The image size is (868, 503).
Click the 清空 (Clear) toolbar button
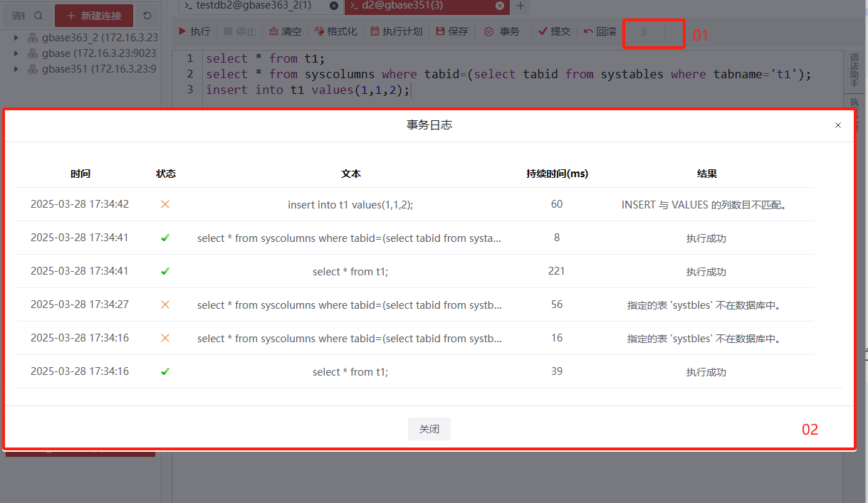pos(285,31)
